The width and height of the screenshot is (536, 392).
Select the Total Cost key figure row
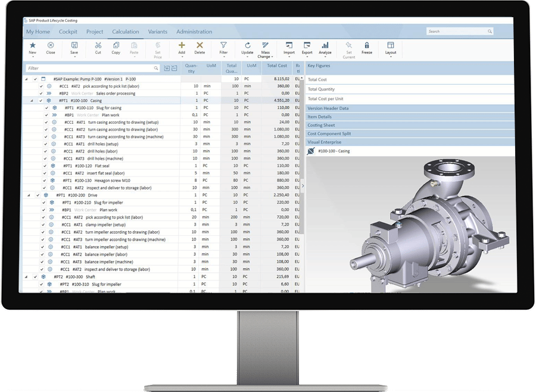pos(410,79)
